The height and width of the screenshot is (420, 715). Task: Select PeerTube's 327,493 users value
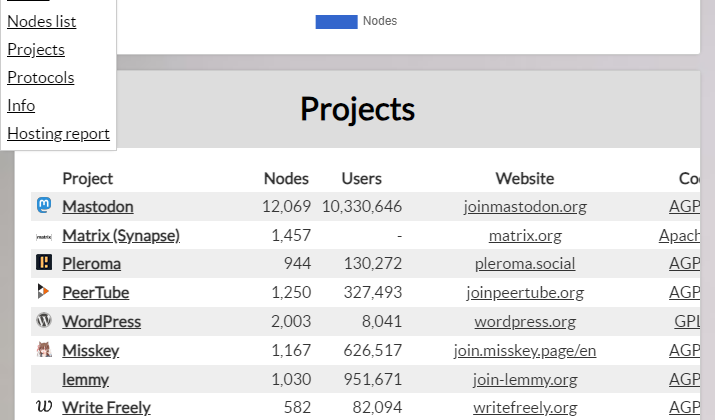click(x=373, y=292)
